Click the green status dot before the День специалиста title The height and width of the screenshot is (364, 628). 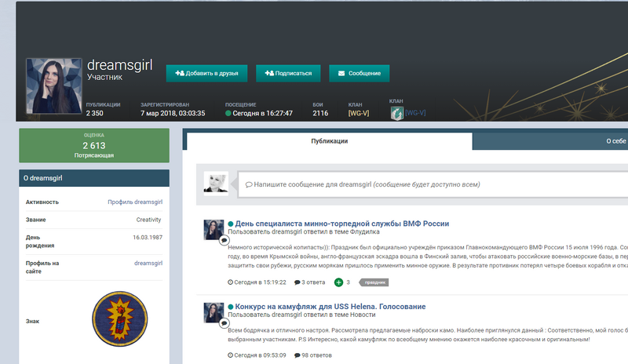pyautogui.click(x=231, y=224)
